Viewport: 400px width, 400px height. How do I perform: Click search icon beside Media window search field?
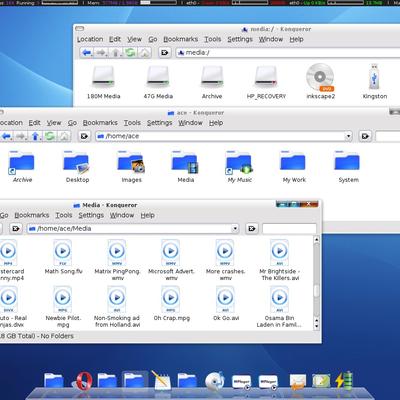[x=252, y=229]
